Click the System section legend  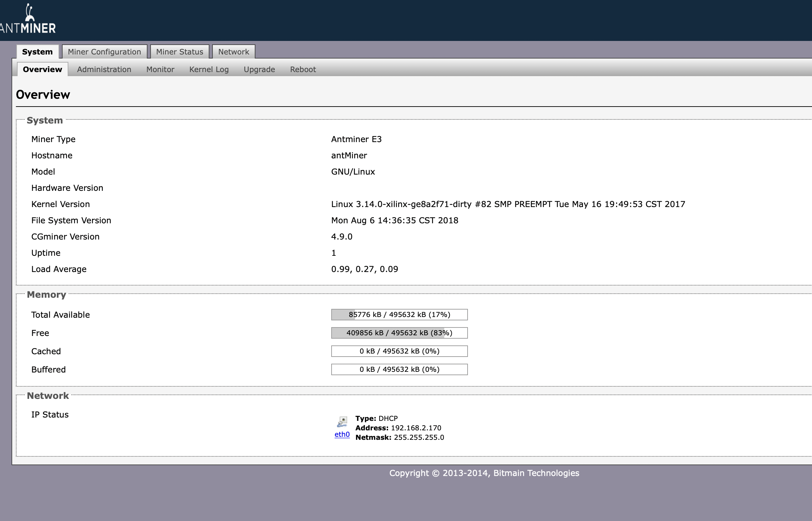coord(45,120)
